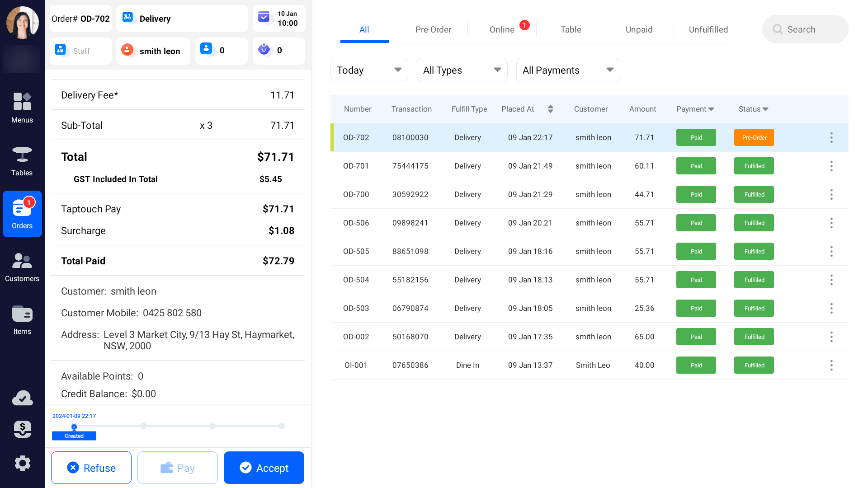The height and width of the screenshot is (488, 868).
Task: Click transaction 88651098
Action: [410, 251]
